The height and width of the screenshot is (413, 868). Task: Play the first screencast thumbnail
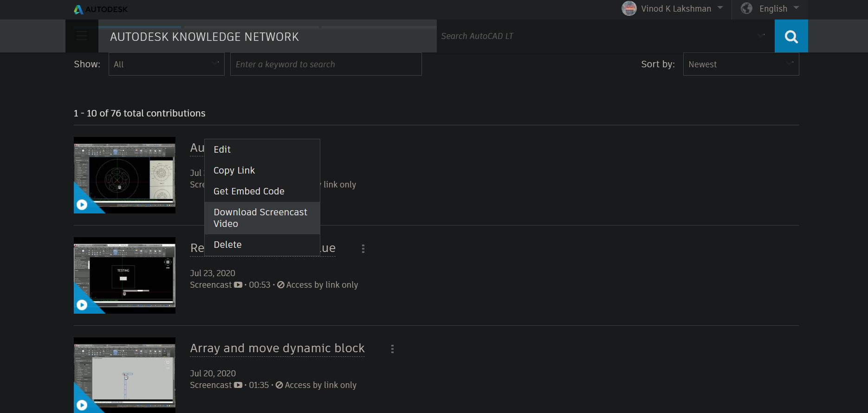[82, 205]
